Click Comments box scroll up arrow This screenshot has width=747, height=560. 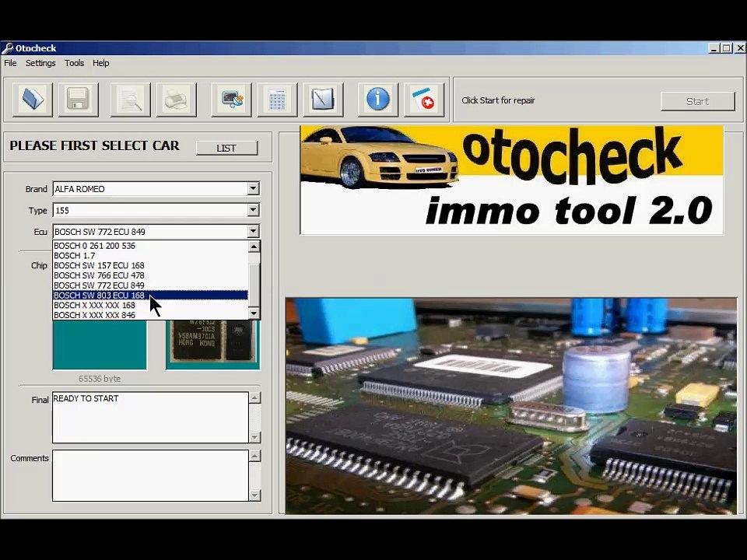[x=255, y=457]
